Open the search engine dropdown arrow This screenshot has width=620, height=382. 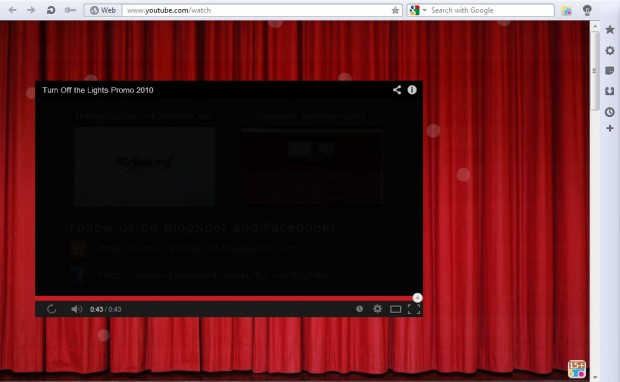pyautogui.click(x=424, y=10)
